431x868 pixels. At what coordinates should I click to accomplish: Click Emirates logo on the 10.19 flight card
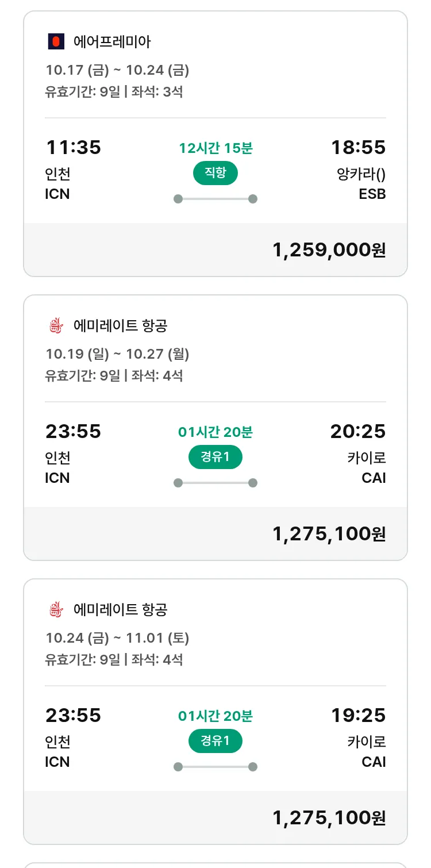click(56, 325)
